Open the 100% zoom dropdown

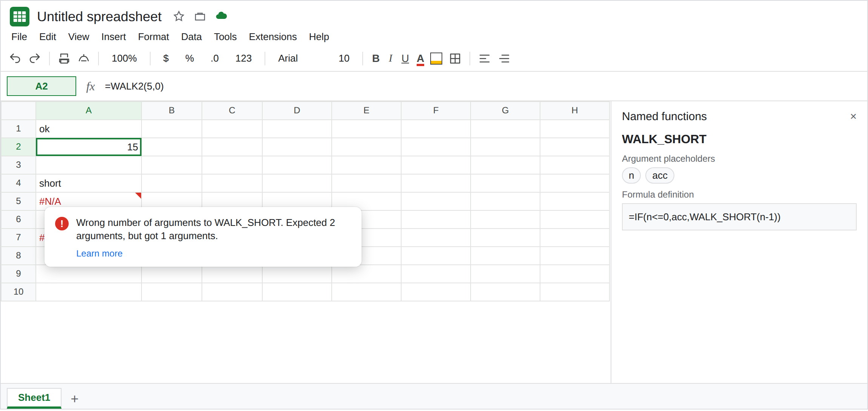pos(124,59)
